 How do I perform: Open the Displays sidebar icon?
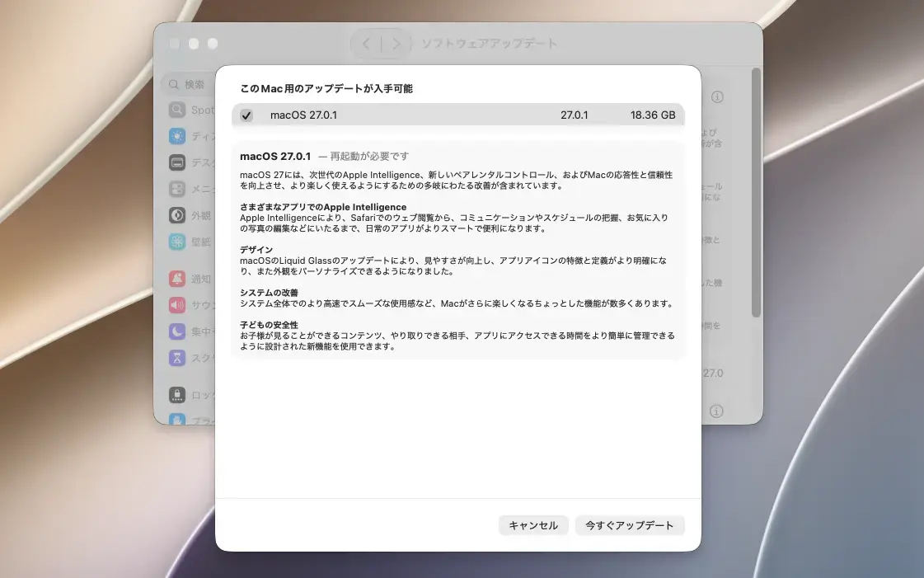pos(176,136)
